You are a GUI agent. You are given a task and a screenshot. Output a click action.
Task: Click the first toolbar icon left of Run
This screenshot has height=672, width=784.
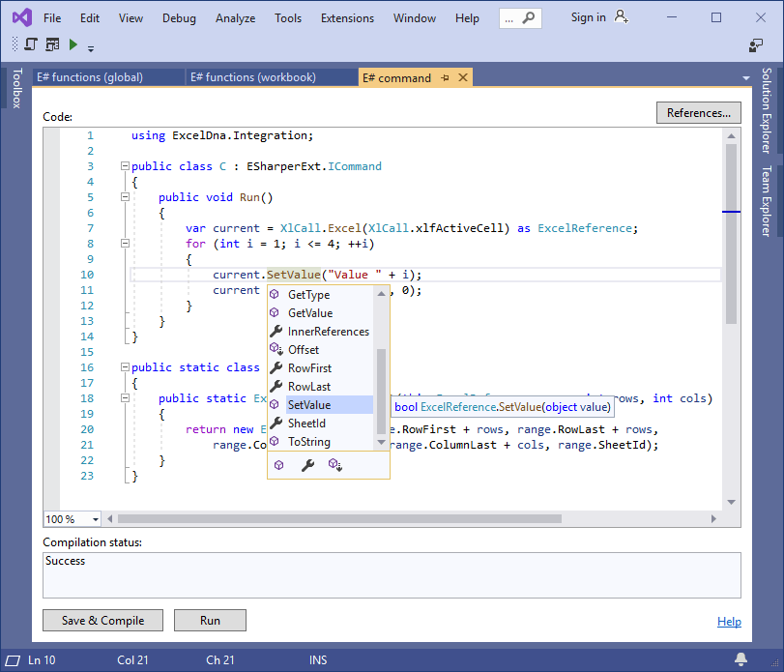pos(31,44)
